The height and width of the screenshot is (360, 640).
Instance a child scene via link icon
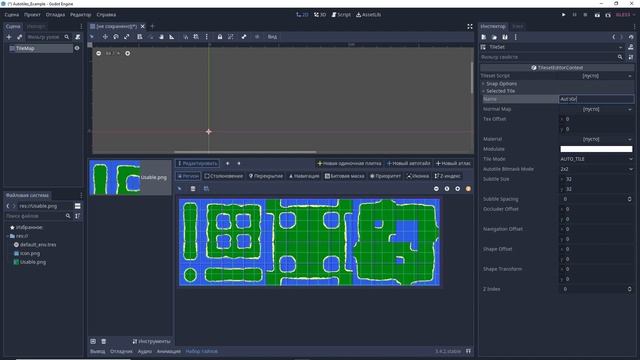click(x=19, y=37)
